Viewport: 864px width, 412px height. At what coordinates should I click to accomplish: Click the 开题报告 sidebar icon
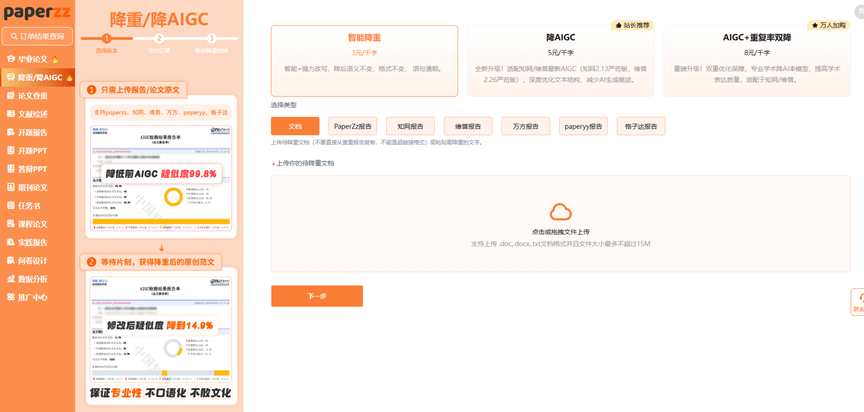[10, 132]
